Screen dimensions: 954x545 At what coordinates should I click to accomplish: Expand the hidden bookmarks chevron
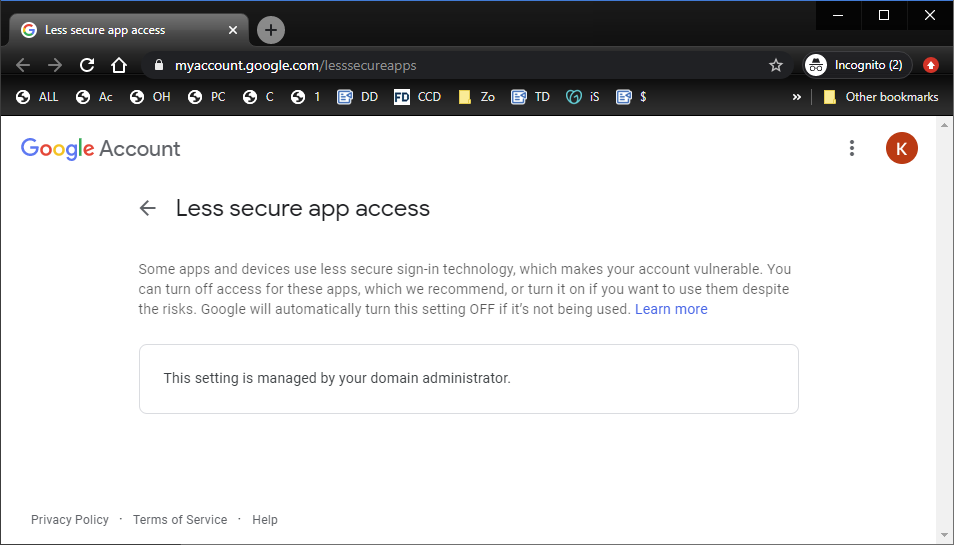point(796,97)
